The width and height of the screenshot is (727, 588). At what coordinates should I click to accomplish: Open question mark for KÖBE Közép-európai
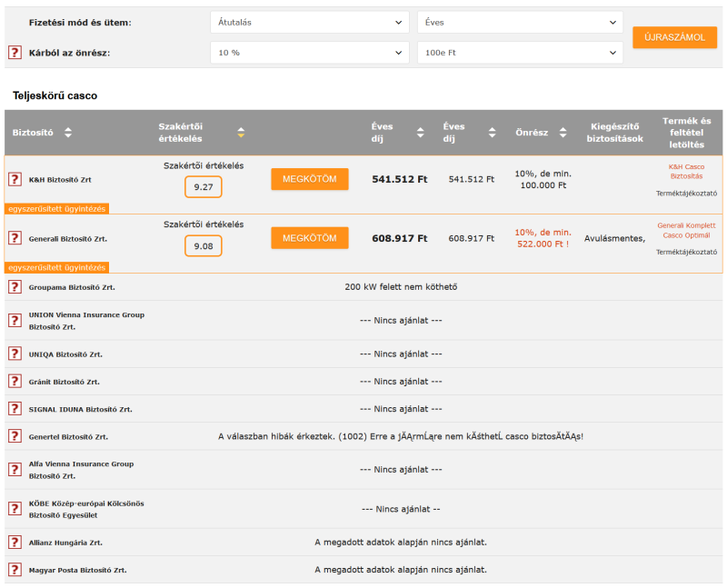pyautogui.click(x=15, y=508)
